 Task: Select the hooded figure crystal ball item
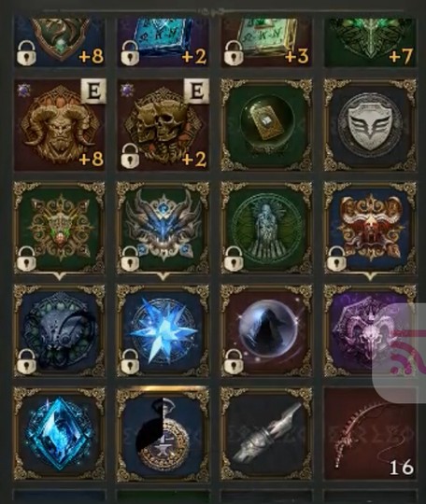266,330
